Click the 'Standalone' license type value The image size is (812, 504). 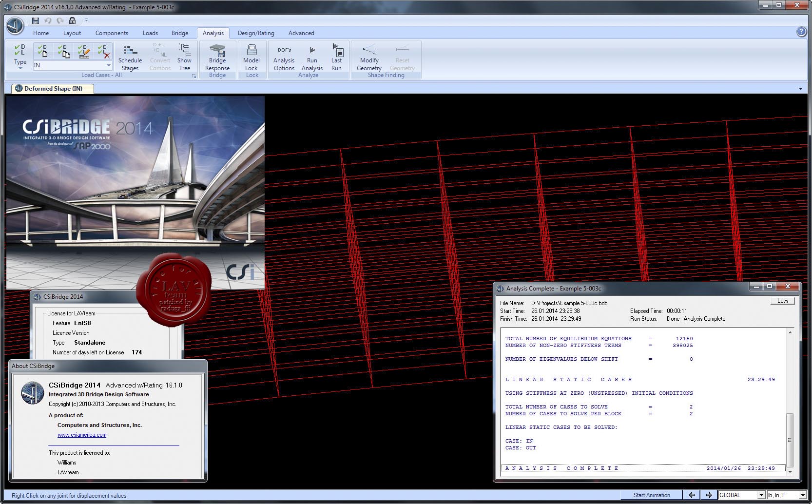[x=90, y=343]
